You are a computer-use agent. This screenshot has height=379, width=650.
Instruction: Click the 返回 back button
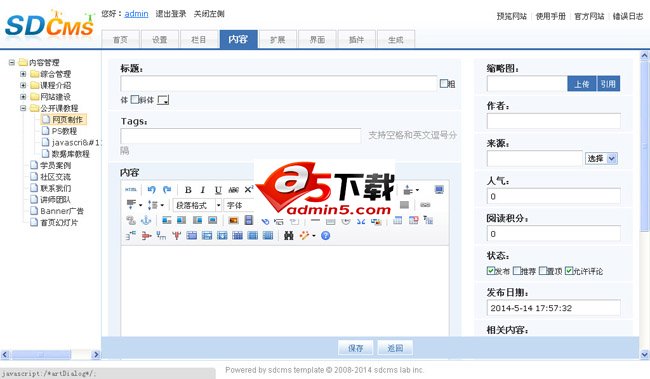pyautogui.click(x=395, y=348)
